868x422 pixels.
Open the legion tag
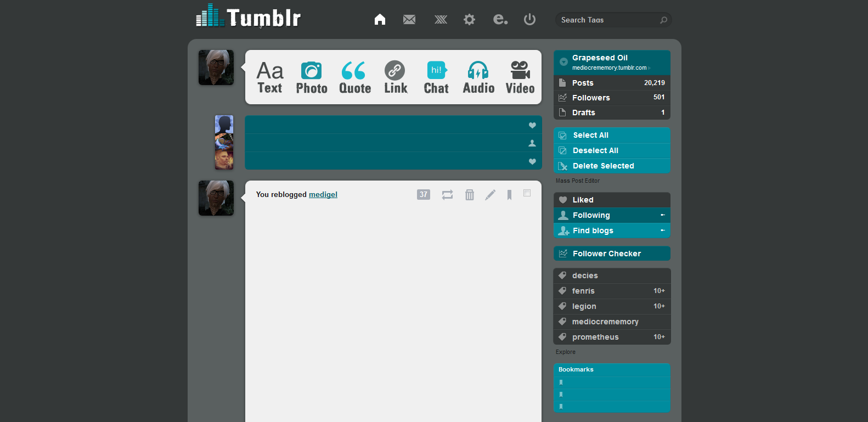(x=612, y=306)
